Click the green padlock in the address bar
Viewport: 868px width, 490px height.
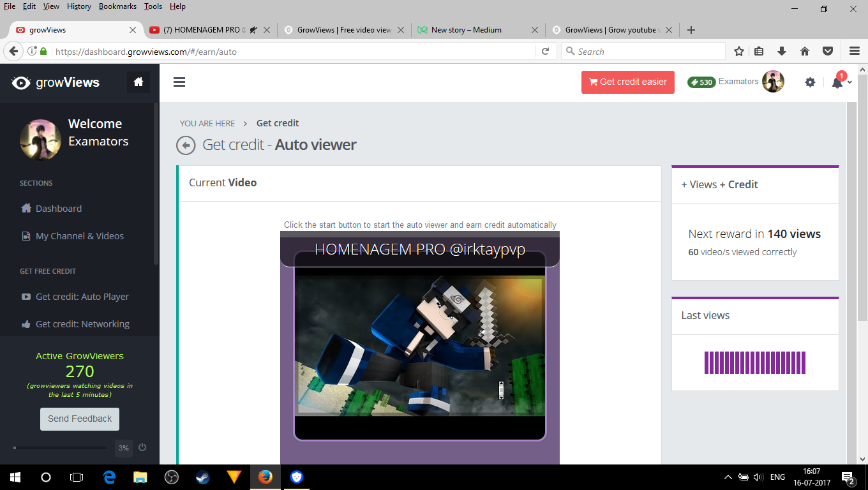(43, 52)
